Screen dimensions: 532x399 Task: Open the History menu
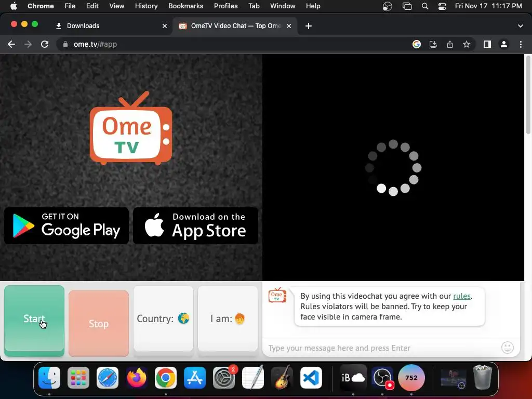pyautogui.click(x=146, y=6)
